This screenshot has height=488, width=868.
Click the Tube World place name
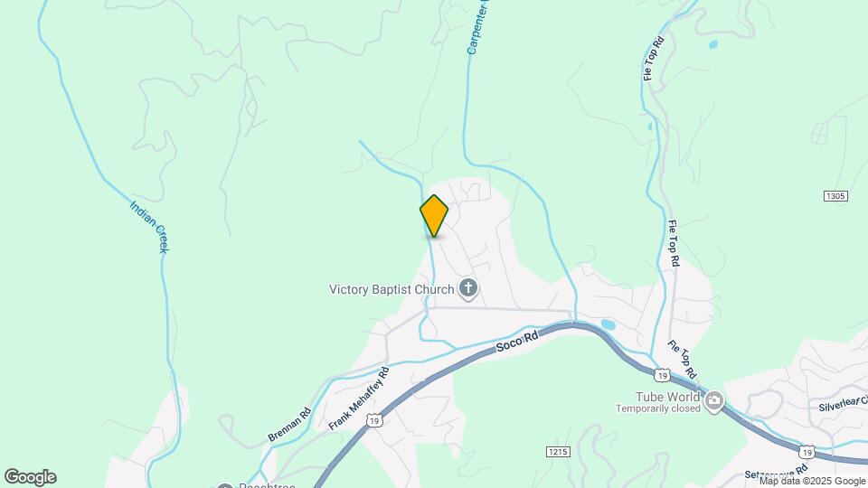[667, 397]
